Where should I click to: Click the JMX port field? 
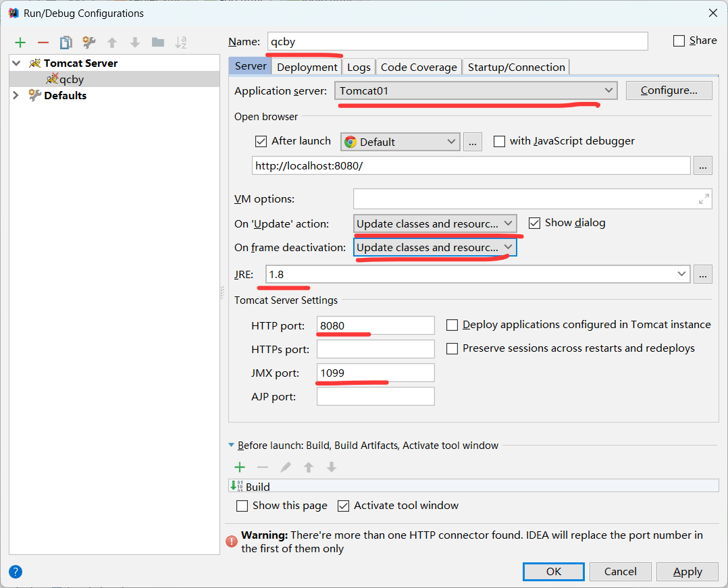(x=375, y=373)
